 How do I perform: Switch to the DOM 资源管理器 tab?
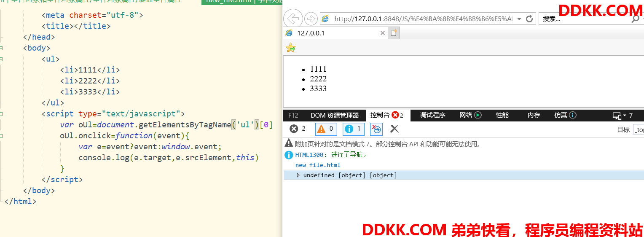point(335,116)
